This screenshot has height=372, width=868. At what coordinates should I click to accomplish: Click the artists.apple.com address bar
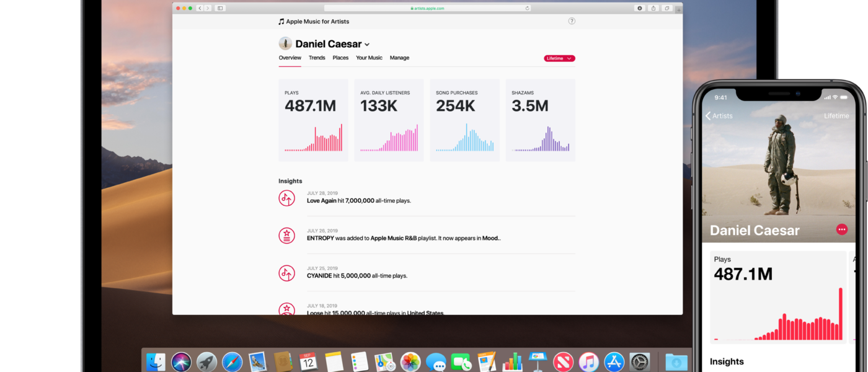428,8
